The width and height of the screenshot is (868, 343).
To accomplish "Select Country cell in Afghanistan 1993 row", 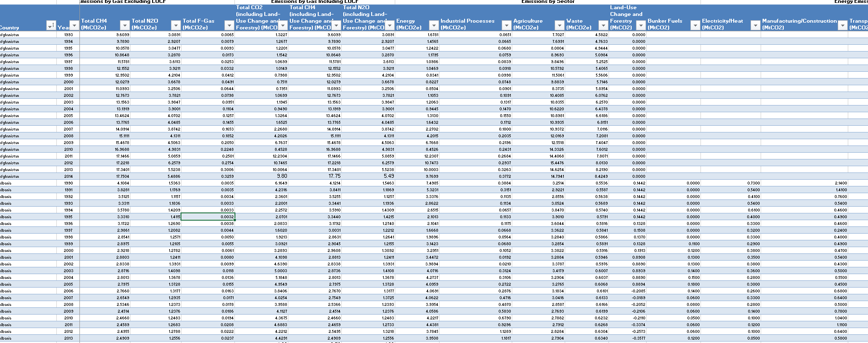I will pos(28,35).
